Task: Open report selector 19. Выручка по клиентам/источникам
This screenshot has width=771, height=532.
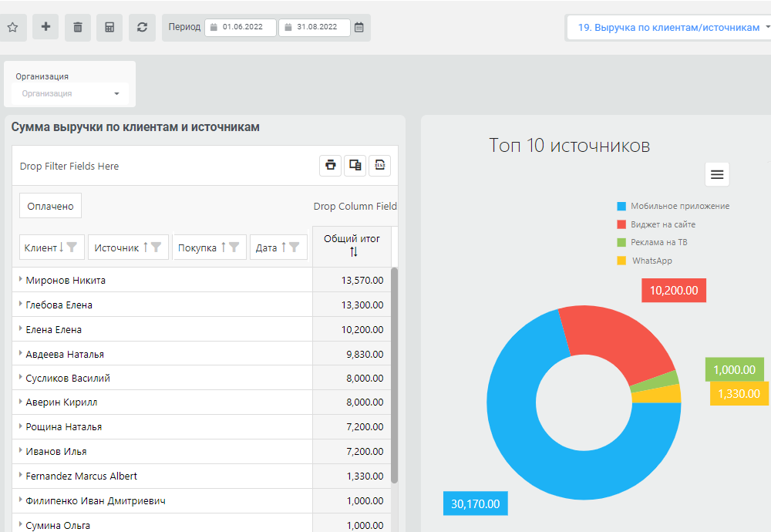Action: pyautogui.click(x=668, y=28)
